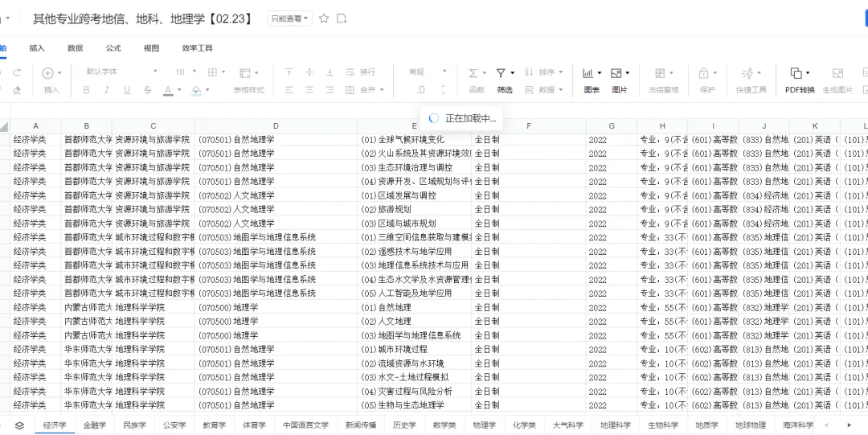Click the lightning quick tools icon
Viewport: 868px width, 435px height.
[747, 72]
